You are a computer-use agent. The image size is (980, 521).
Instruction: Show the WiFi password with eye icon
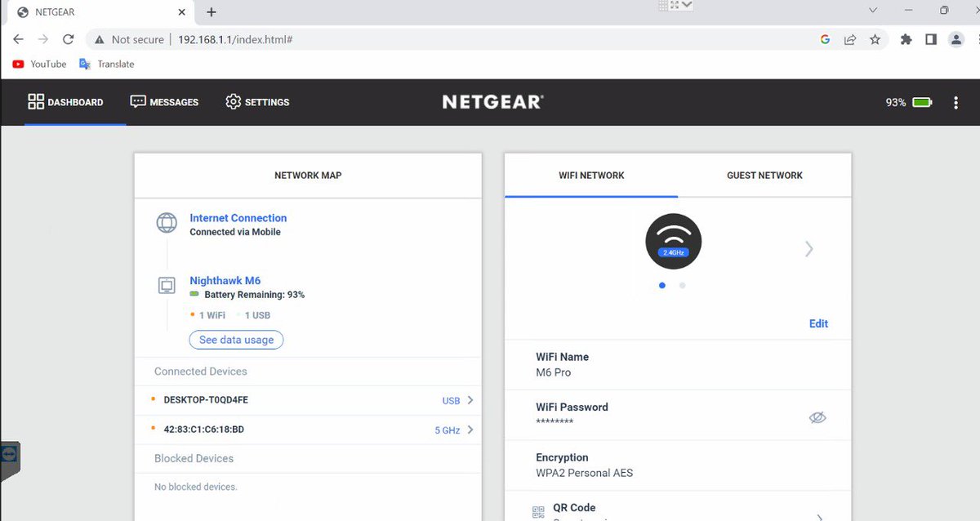click(817, 417)
